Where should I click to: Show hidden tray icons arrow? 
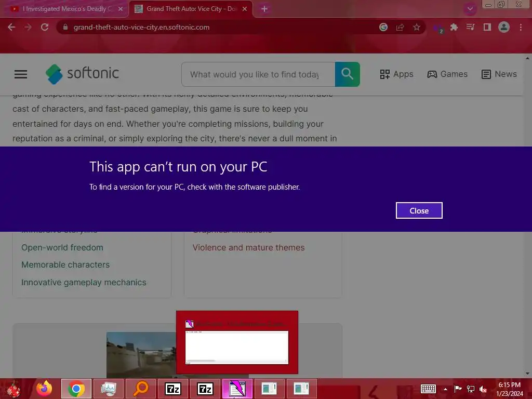point(445,389)
